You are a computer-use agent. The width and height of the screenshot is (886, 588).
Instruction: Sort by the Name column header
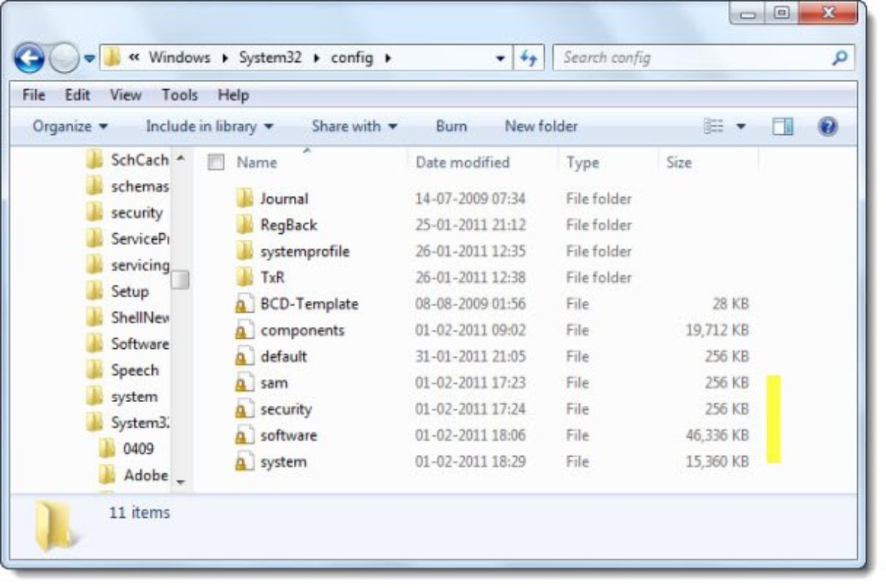pyautogui.click(x=257, y=163)
